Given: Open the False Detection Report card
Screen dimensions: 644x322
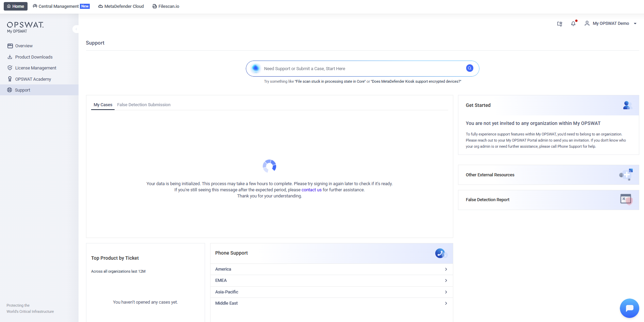Looking at the screenshot, I should (x=548, y=200).
